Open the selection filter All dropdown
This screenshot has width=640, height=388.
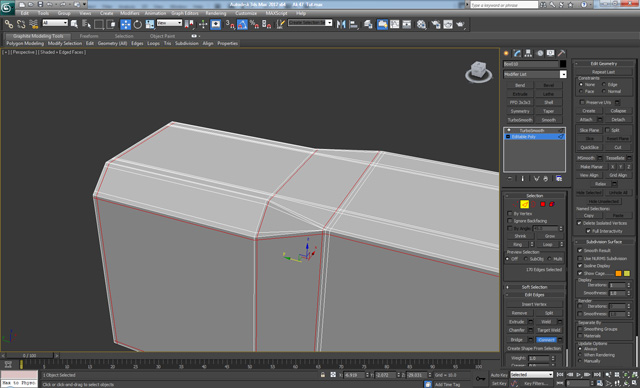click(x=55, y=23)
